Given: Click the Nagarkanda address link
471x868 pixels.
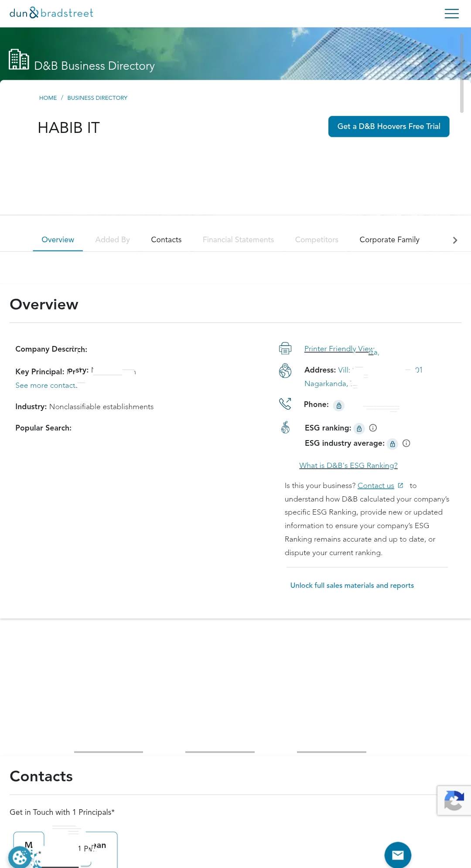Looking at the screenshot, I should (x=328, y=383).
